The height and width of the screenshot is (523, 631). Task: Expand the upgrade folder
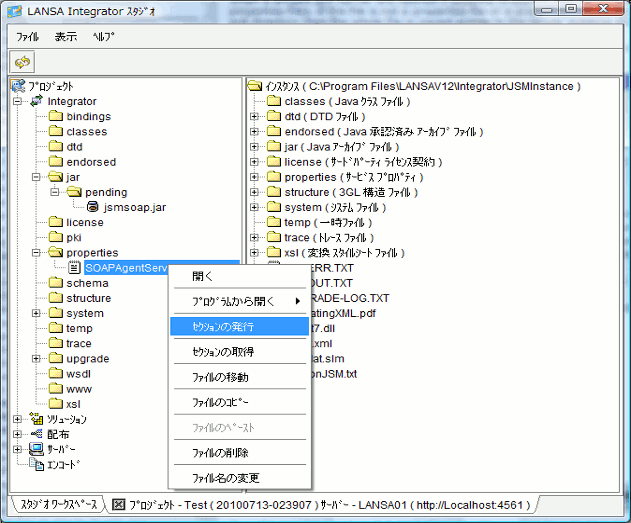point(36,358)
